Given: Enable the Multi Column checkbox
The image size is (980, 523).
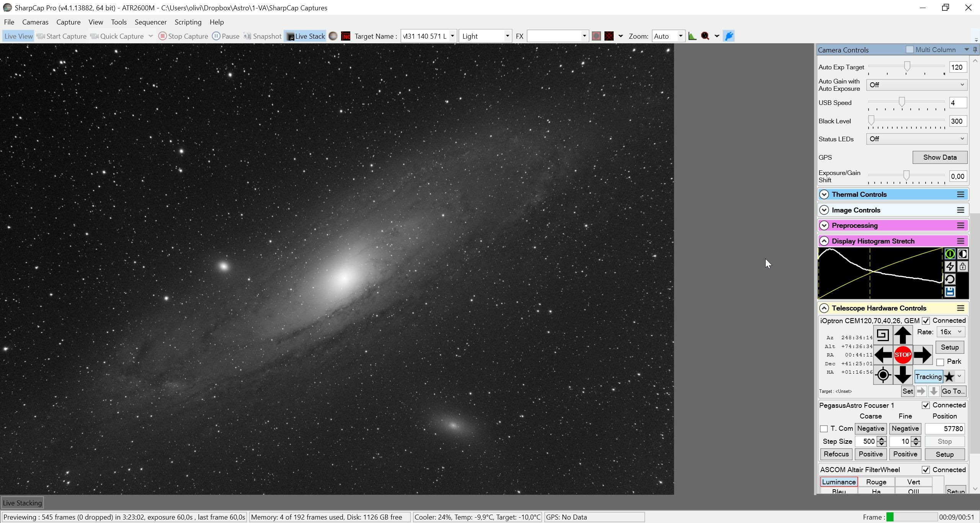Looking at the screenshot, I should pos(910,49).
